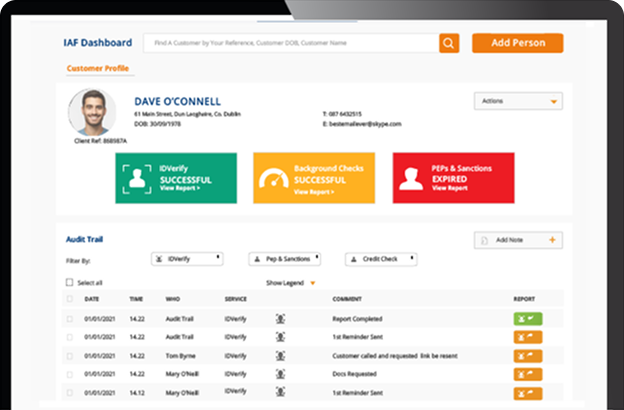This screenshot has width=624, height=410.
Task: Open orange report icon for Customer called row
Action: tap(528, 355)
